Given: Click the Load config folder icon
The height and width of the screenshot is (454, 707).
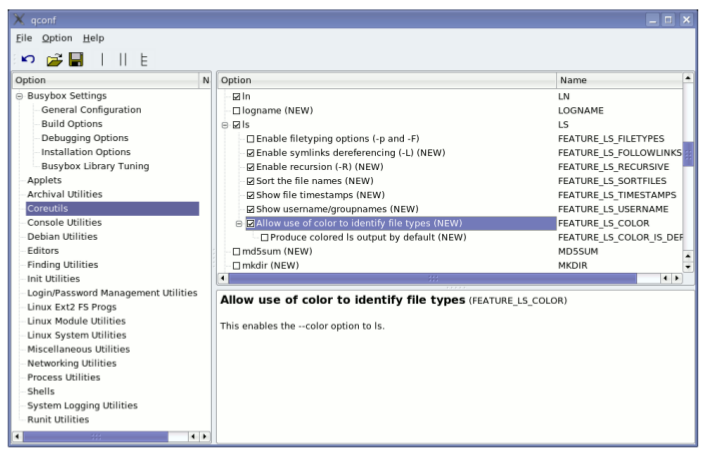Looking at the screenshot, I should 54,60.
